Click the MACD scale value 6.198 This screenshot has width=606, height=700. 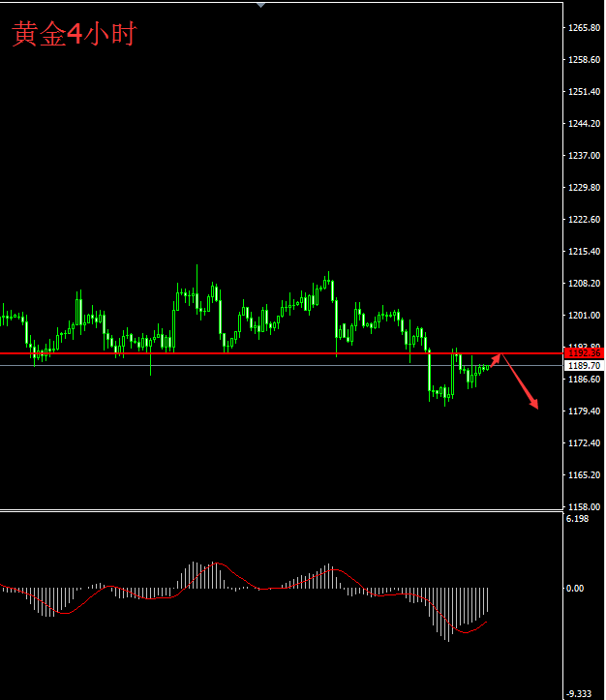pos(577,519)
